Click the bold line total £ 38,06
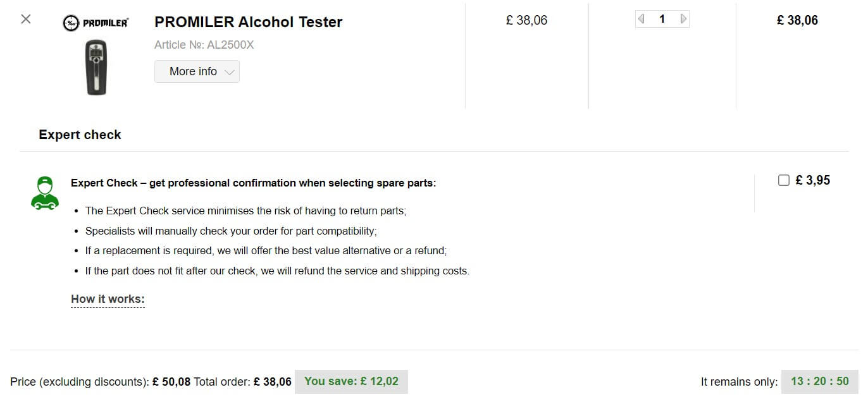868x404 pixels. pos(797,20)
